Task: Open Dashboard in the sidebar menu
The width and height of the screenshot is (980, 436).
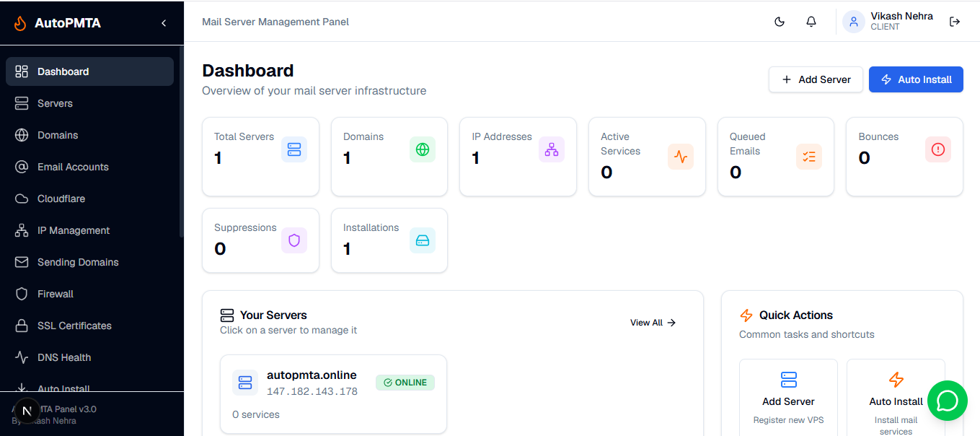Action: coord(89,71)
